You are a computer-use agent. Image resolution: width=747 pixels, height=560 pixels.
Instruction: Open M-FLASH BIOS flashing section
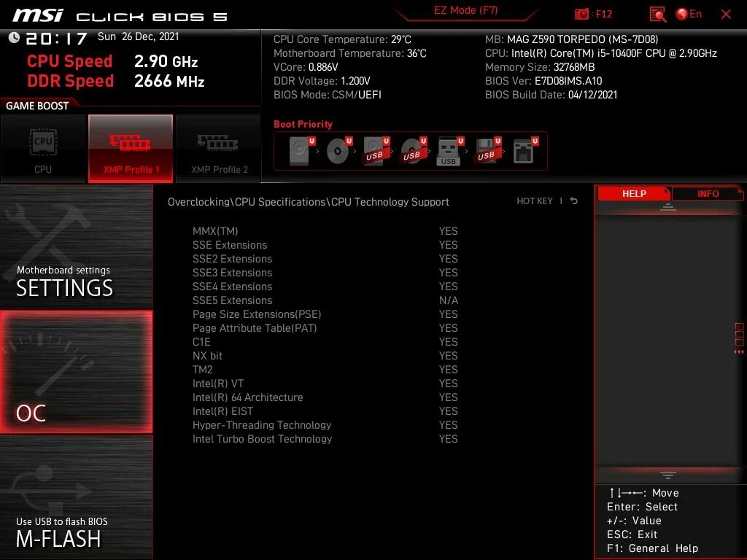tap(76, 497)
